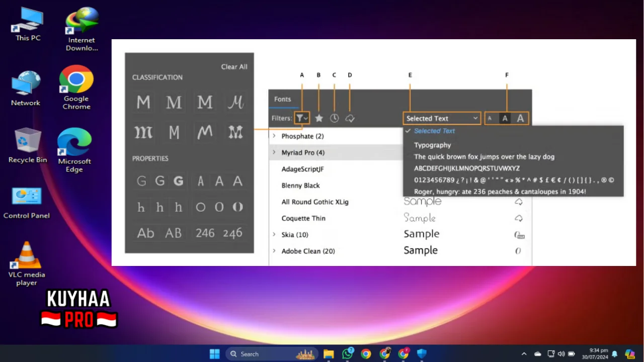Select the sans serif classification filter
Viewport: 644px width, 362px height.
143,103
